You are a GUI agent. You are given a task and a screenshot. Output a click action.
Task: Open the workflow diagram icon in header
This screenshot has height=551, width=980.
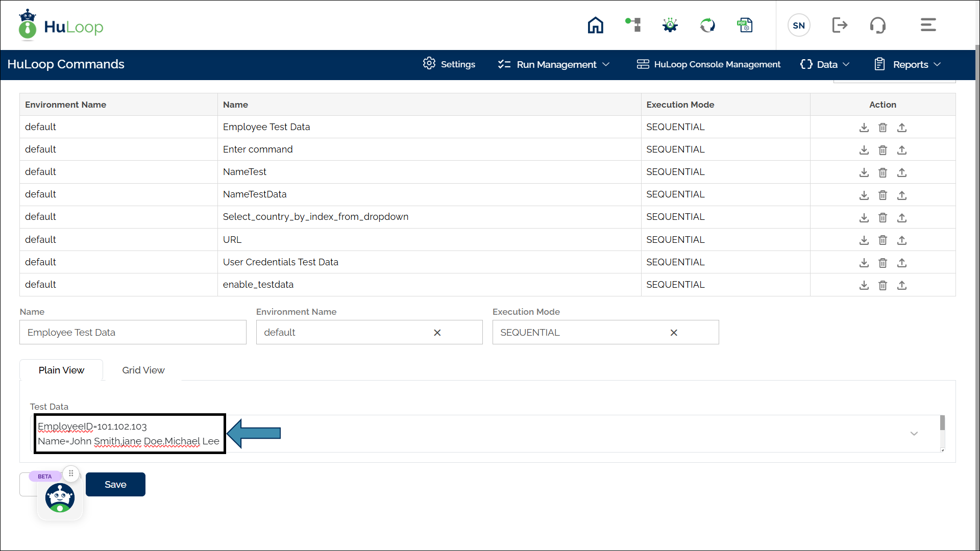633,24
